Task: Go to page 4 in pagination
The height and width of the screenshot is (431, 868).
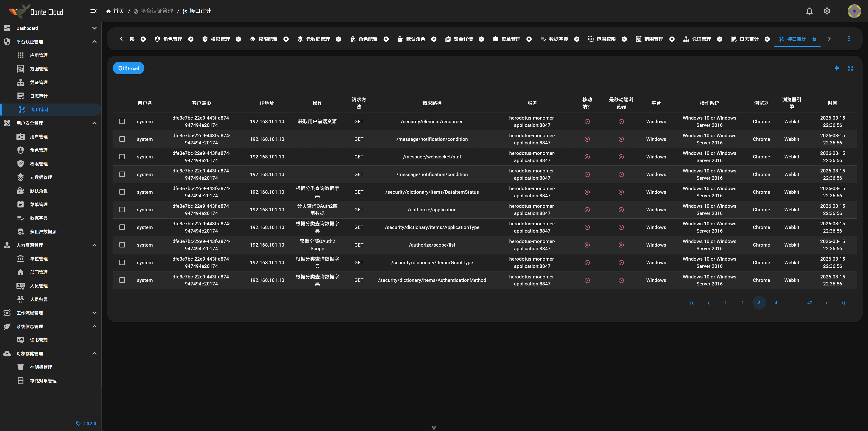Action: pyautogui.click(x=776, y=303)
